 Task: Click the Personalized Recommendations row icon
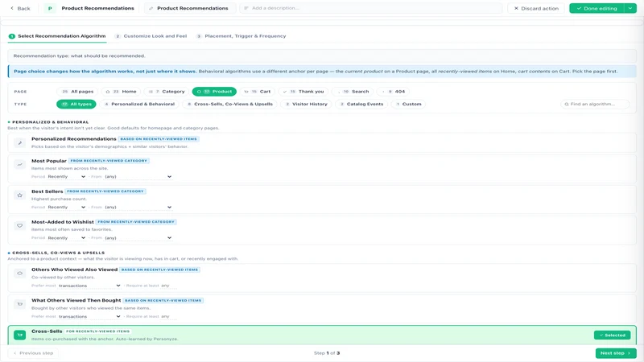click(19, 143)
